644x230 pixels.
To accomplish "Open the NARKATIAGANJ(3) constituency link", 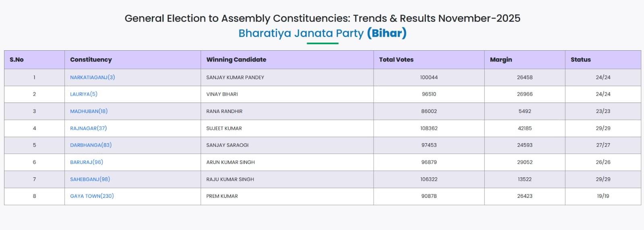I will pyautogui.click(x=92, y=77).
